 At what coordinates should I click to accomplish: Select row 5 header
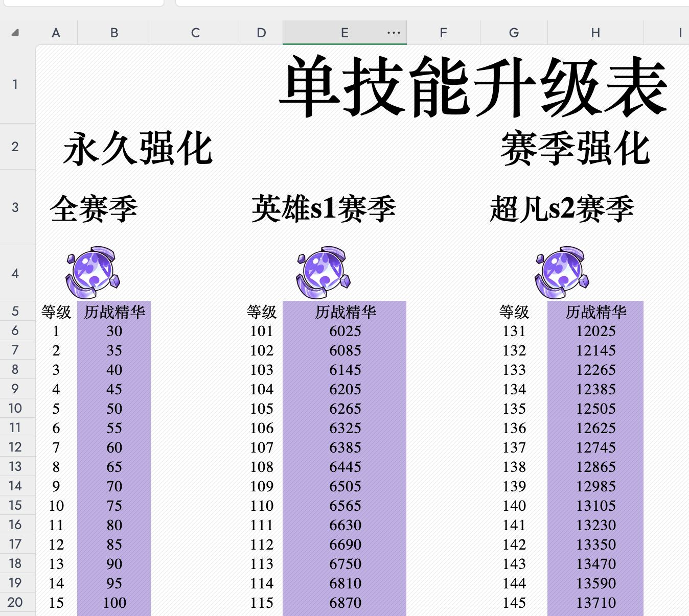[x=15, y=311]
